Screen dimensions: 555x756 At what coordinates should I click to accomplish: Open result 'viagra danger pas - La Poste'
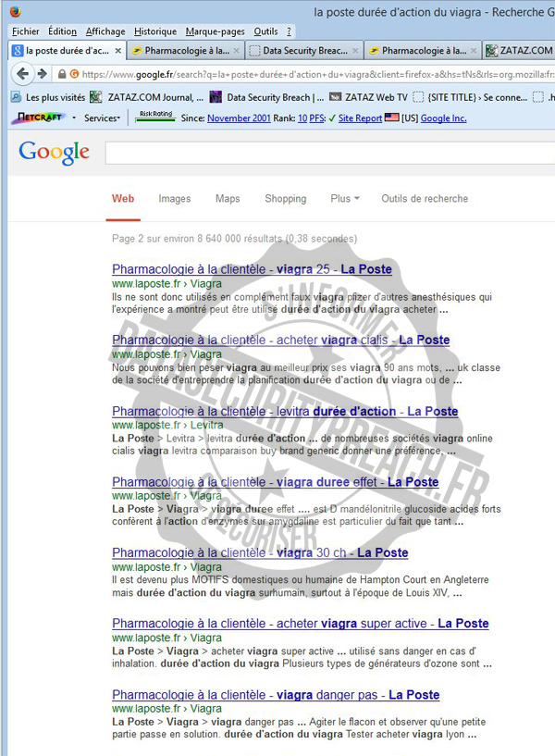click(x=276, y=695)
